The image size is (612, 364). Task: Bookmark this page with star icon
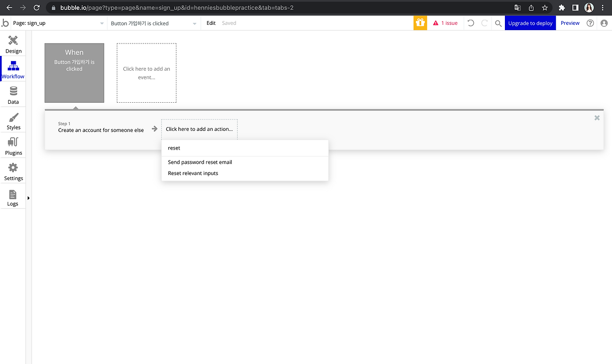(545, 8)
